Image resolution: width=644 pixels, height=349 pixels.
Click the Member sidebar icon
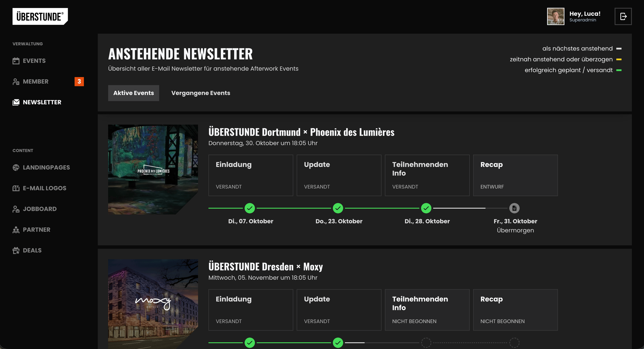(16, 82)
